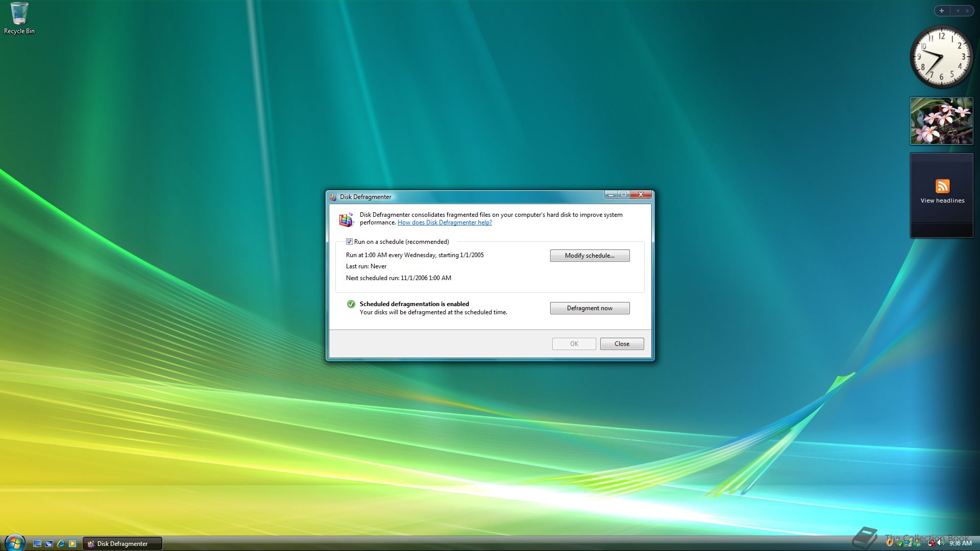The image size is (980, 551).
Task: Click the Windows Sidebar tray icon
Action: click(x=908, y=543)
